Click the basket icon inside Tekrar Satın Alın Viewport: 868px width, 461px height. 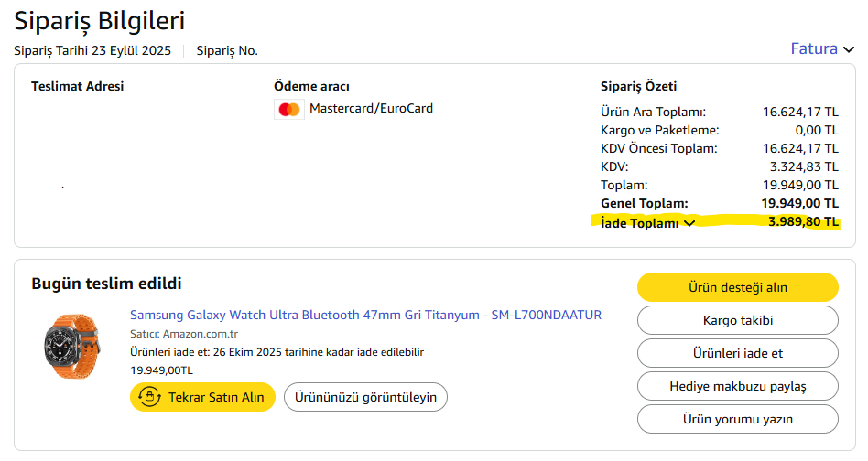click(x=149, y=396)
